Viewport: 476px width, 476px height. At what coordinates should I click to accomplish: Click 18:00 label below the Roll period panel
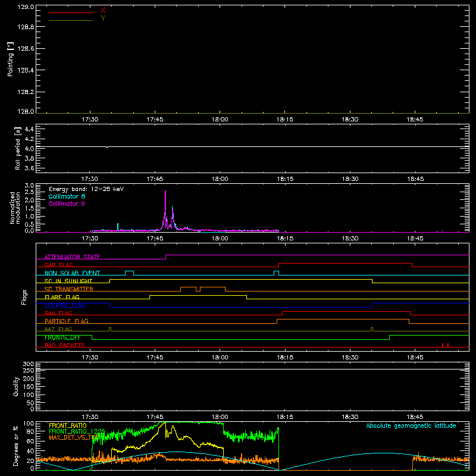220,179
